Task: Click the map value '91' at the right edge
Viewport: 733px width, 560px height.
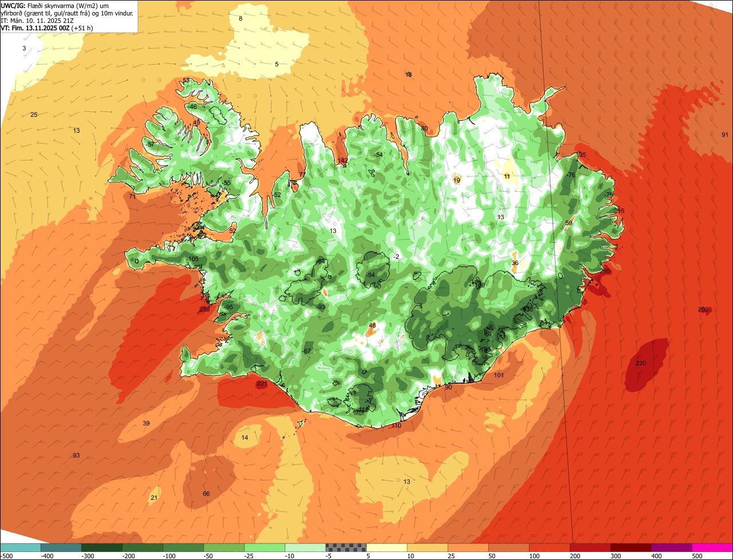Action: pyautogui.click(x=725, y=135)
